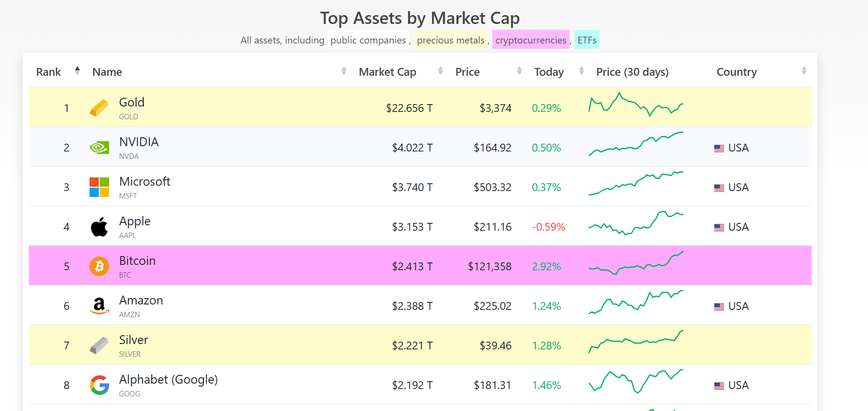Viewport: 868px width, 411px height.
Task: Click the NVIDIA logo icon
Action: coord(99,148)
